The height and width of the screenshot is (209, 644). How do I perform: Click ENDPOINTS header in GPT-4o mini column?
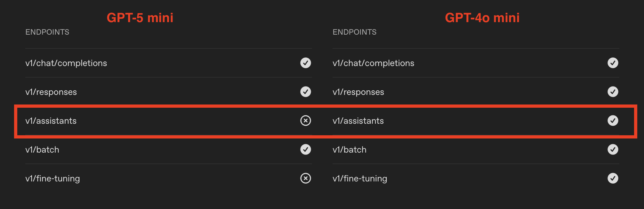[355, 32]
